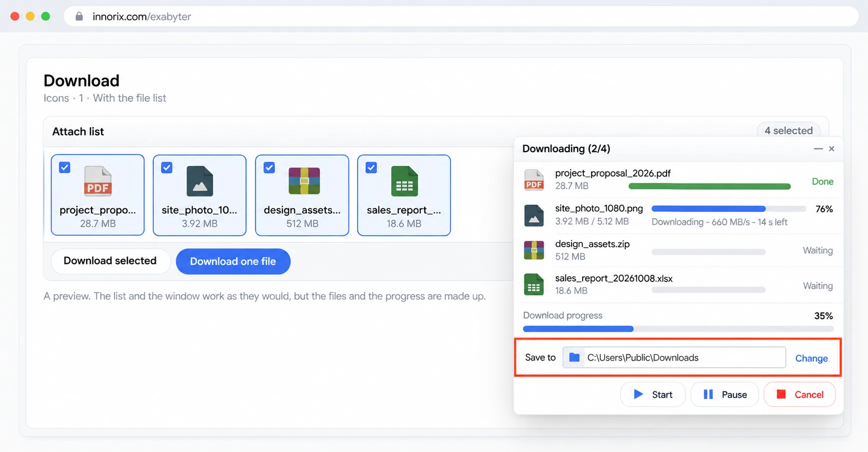Viewport: 868px width, 452px height.
Task: Click spreadsheet icon beside sales_report_20261008.xlsx row
Action: pos(534,285)
